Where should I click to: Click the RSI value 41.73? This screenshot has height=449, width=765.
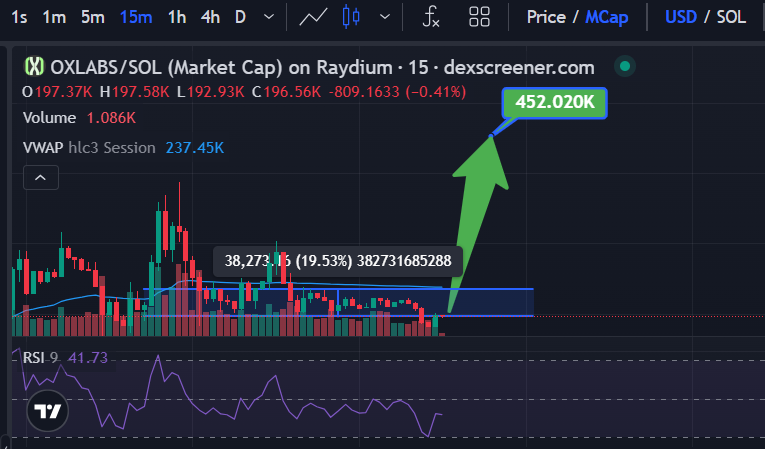[x=88, y=358]
